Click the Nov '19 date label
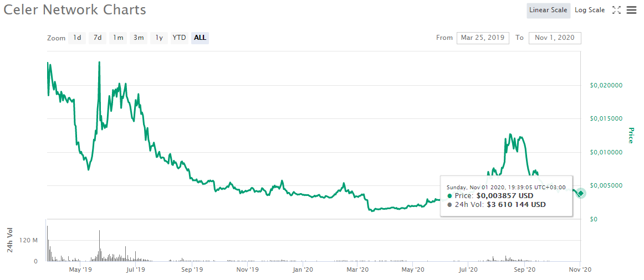The height and width of the screenshot is (280, 644). click(248, 269)
